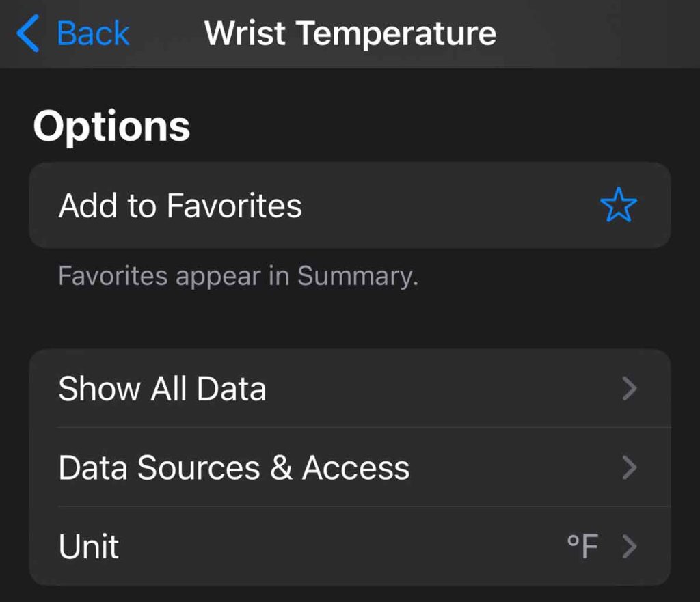Click the °F unit value
The image size is (700, 602).
click(x=582, y=547)
